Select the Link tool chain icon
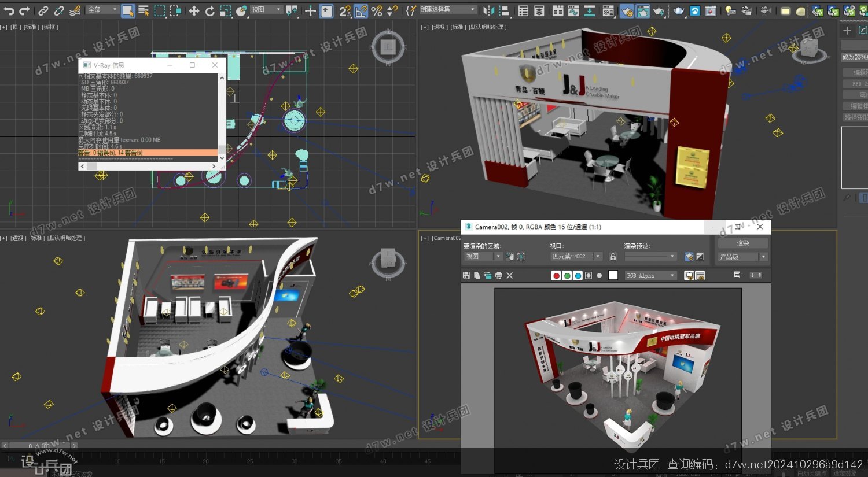 (x=43, y=11)
